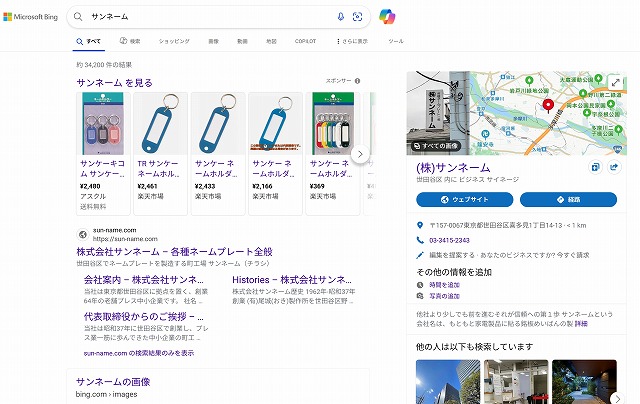The image size is (640, 404).
Task: Switch to the 画像 images tab
Action: click(x=213, y=41)
